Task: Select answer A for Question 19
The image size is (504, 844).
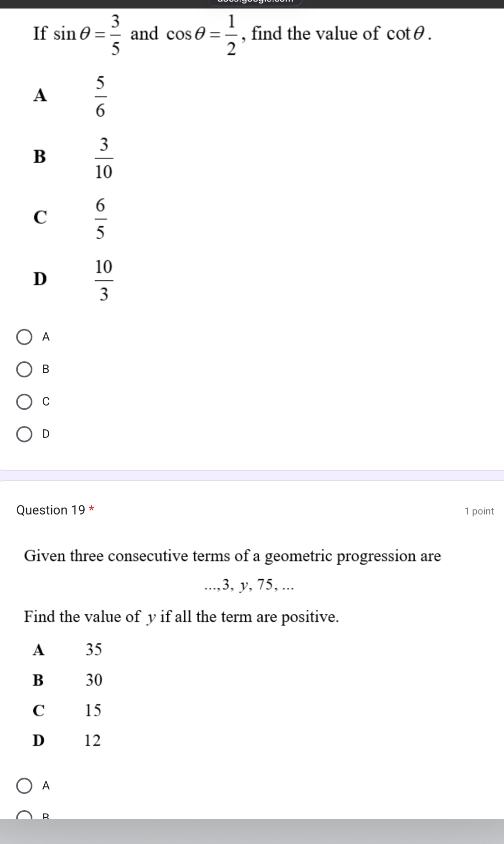Action: [x=25, y=787]
